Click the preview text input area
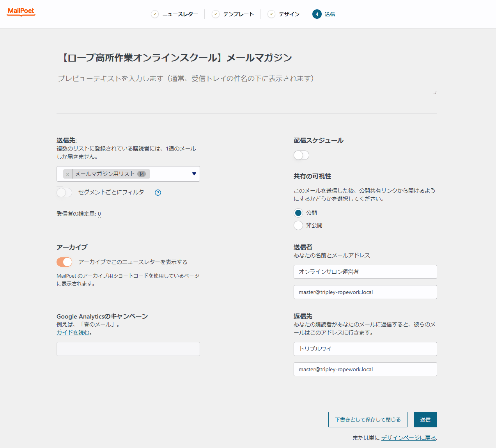The image size is (496, 448). pyautogui.click(x=247, y=83)
